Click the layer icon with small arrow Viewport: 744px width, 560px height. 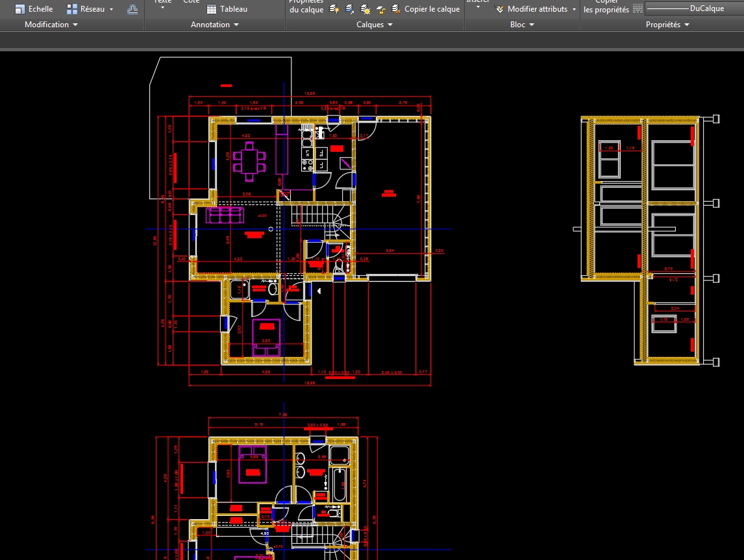click(x=350, y=9)
